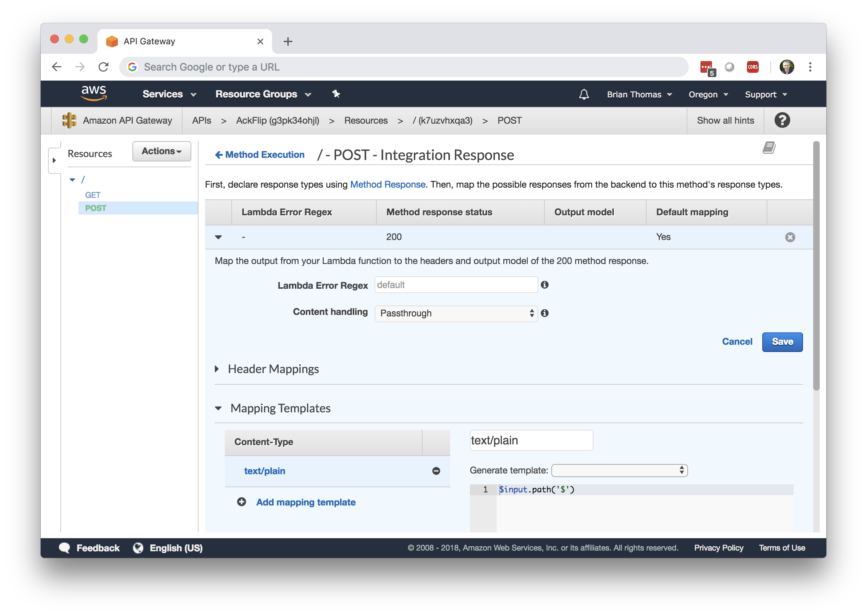Open the Content handling Passthrough dropdown

456,313
